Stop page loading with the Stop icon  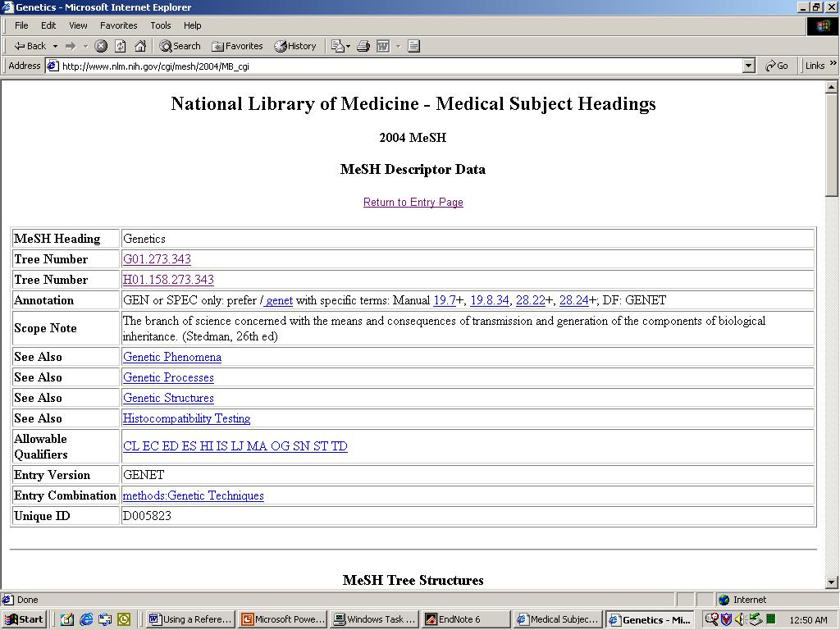tap(101, 46)
